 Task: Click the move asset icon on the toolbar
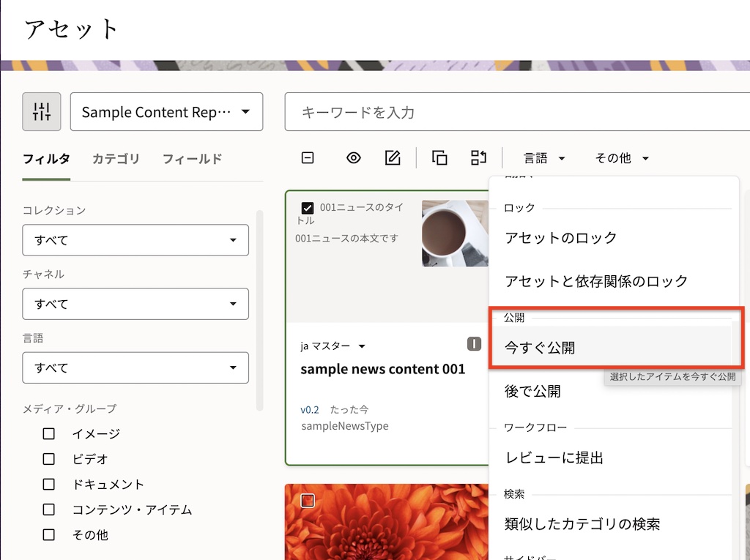[x=480, y=157]
